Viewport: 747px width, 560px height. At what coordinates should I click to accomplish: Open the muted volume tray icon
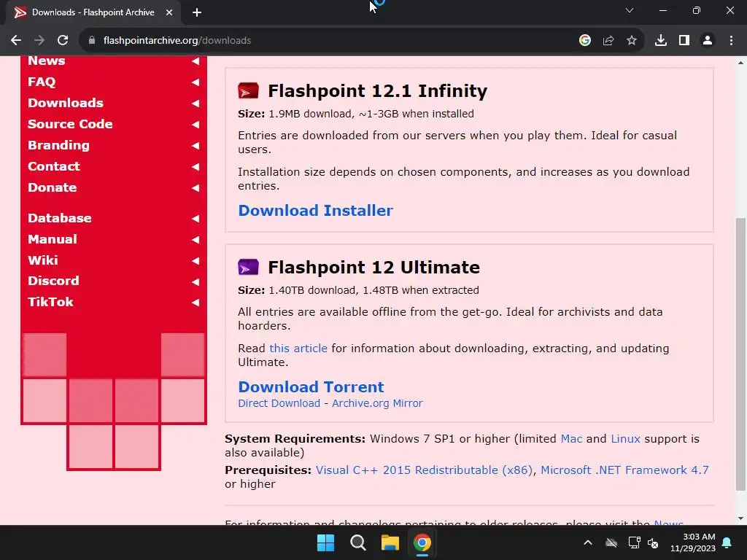[x=653, y=542]
